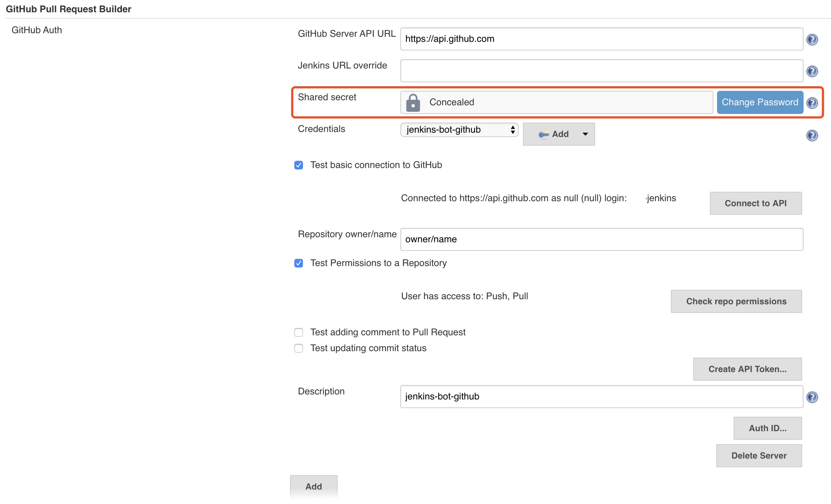This screenshot has height=504, width=831.
Task: Click the GitHub Pull Request Builder heading
Action: coord(69,9)
